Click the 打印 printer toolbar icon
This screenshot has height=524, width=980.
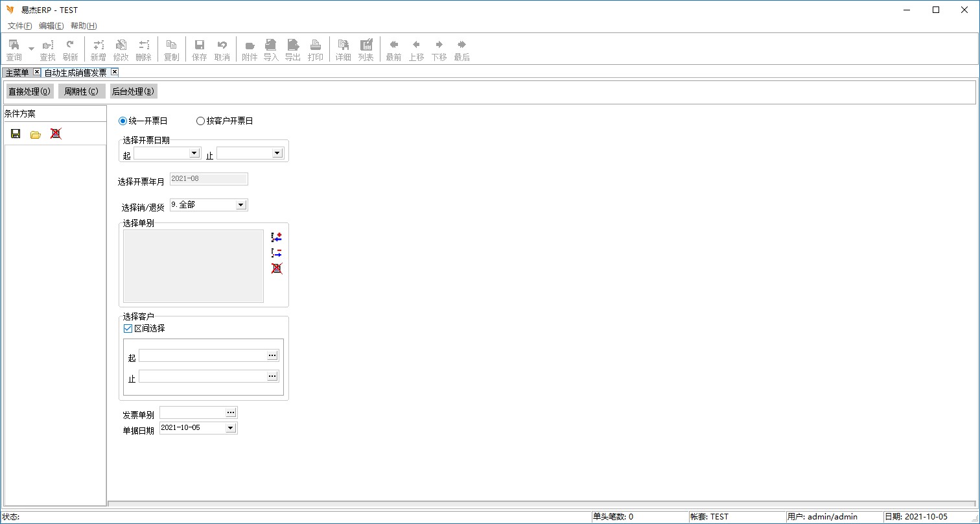click(315, 45)
